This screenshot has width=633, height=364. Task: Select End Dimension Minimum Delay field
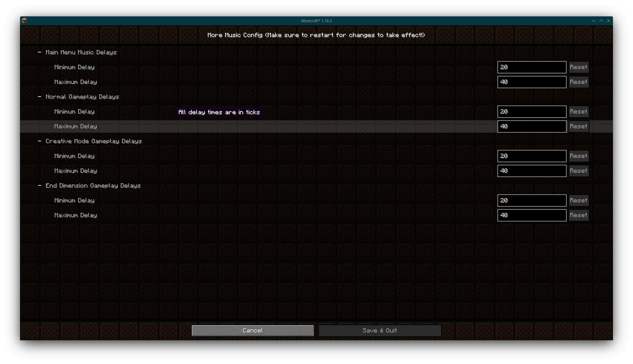(532, 201)
